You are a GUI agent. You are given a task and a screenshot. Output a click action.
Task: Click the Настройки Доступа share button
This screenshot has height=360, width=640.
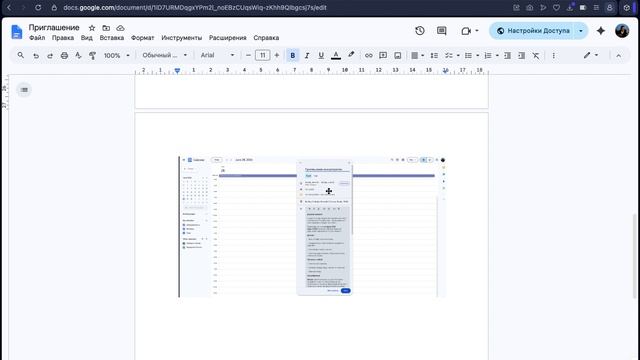(533, 31)
